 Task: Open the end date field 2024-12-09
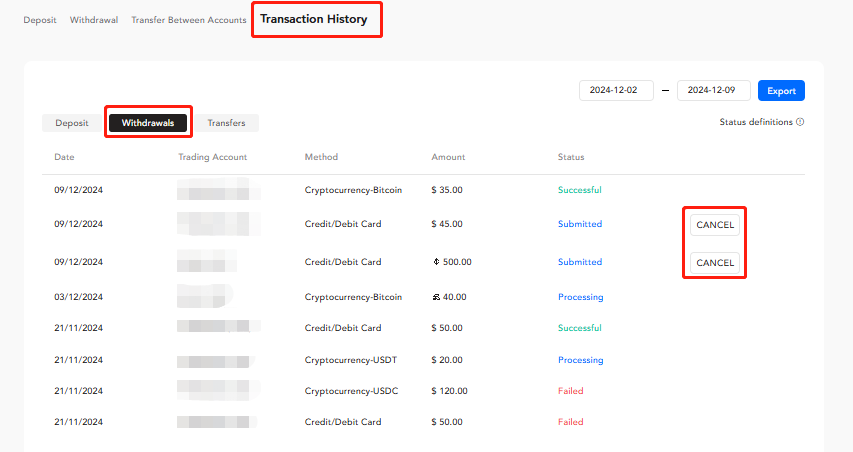tap(713, 91)
